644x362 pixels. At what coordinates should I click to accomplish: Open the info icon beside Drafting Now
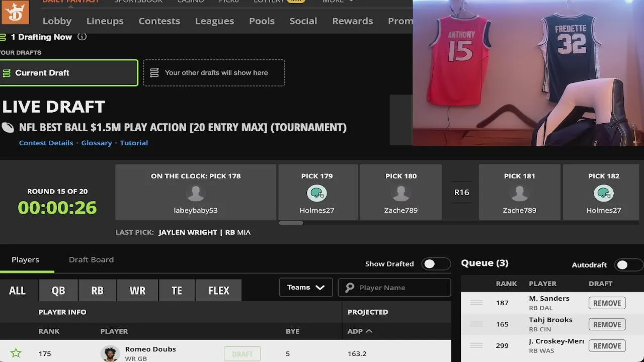pos(82,37)
